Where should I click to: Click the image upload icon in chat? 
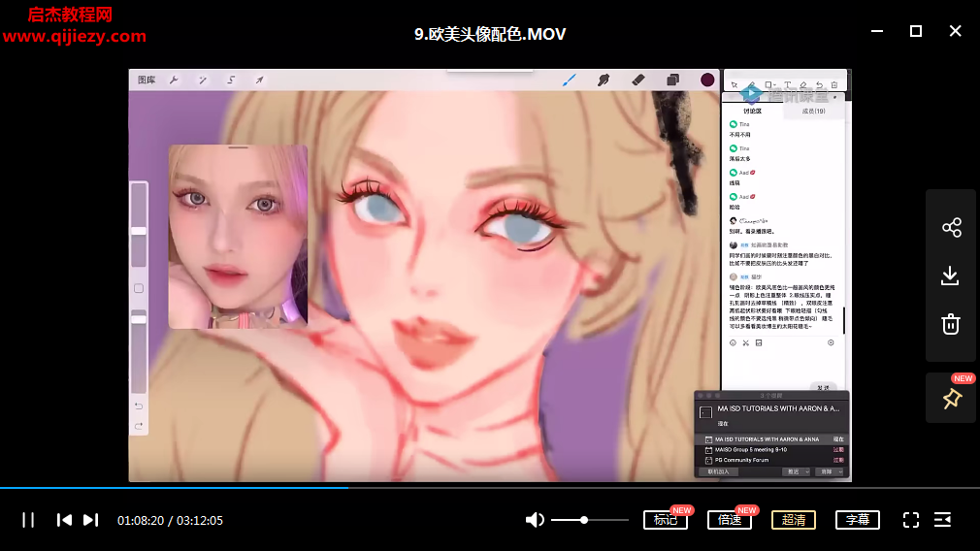click(x=759, y=343)
